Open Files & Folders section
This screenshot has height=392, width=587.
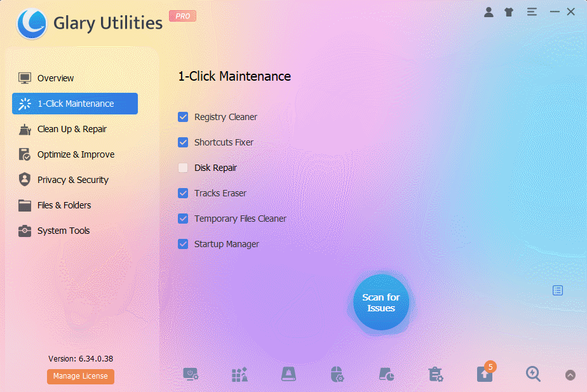pyautogui.click(x=75, y=205)
